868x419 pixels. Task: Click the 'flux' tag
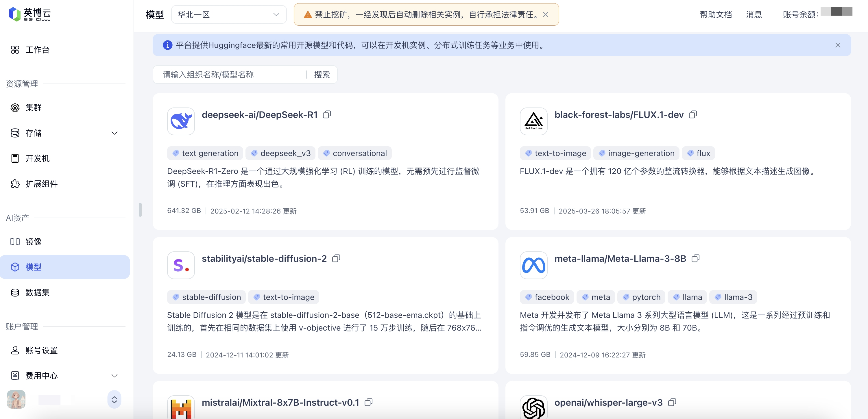click(x=699, y=153)
